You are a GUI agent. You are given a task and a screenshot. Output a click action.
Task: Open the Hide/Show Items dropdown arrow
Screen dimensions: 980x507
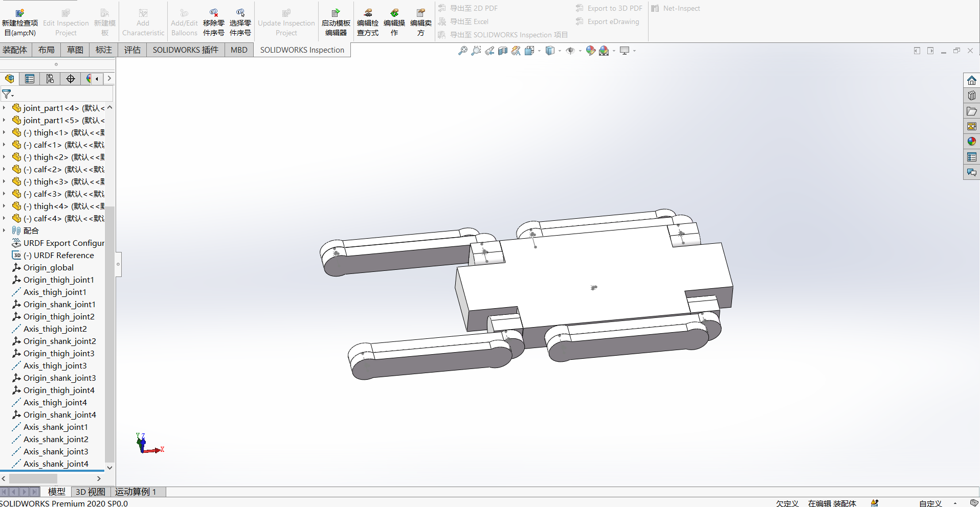[580, 51]
